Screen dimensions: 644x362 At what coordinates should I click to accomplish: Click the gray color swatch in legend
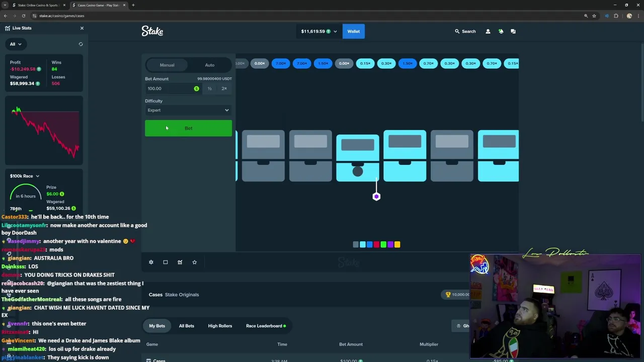(356, 244)
